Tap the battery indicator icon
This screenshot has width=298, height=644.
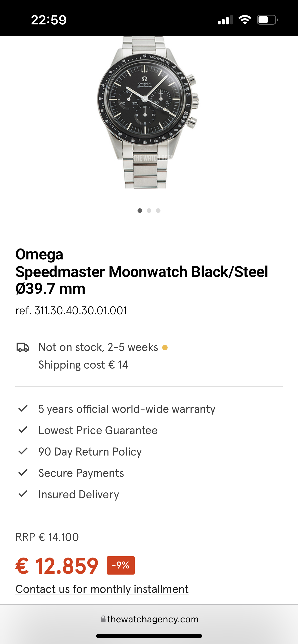click(267, 20)
